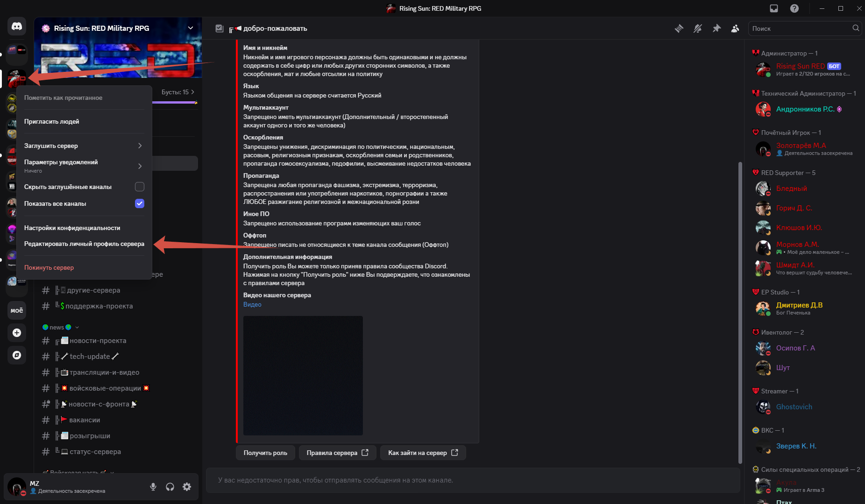This screenshot has height=504, width=865.
Task: Open the "моё" server folder
Action: [x=17, y=310]
